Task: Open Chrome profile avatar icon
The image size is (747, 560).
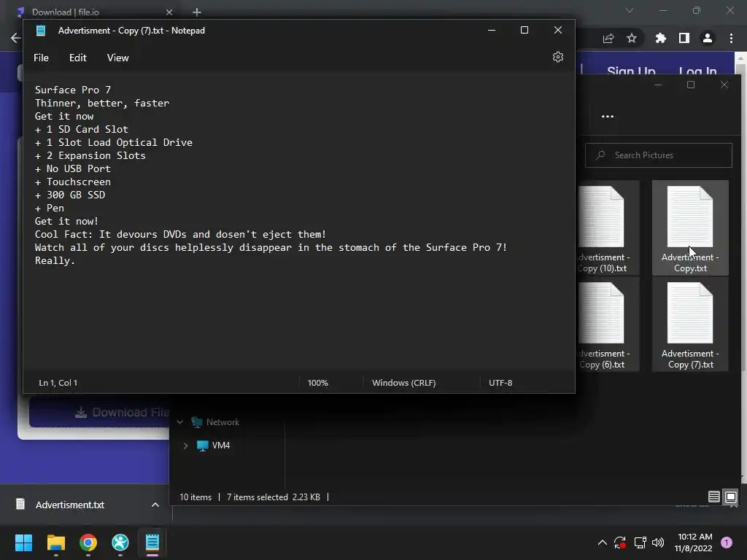Action: point(708,38)
